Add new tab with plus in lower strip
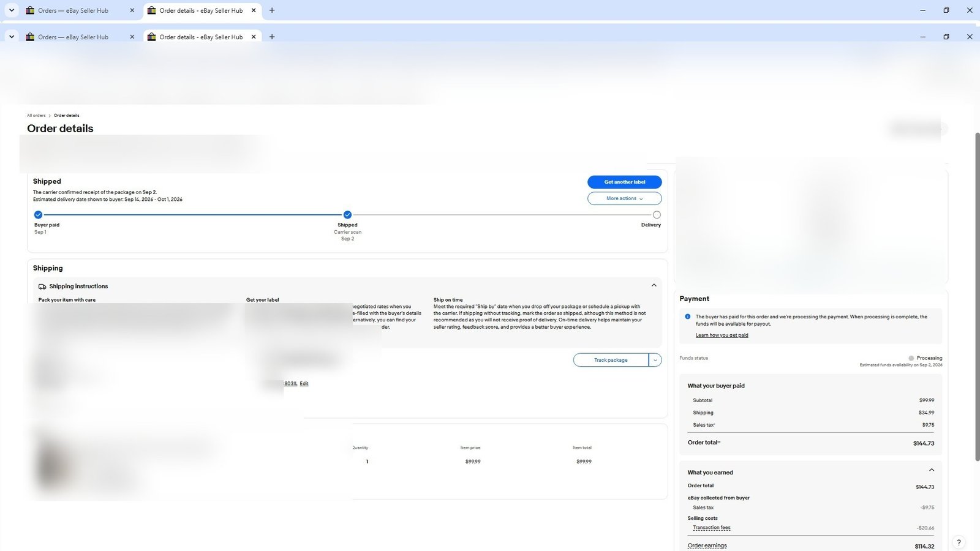Image resolution: width=980 pixels, height=551 pixels. [x=272, y=37]
